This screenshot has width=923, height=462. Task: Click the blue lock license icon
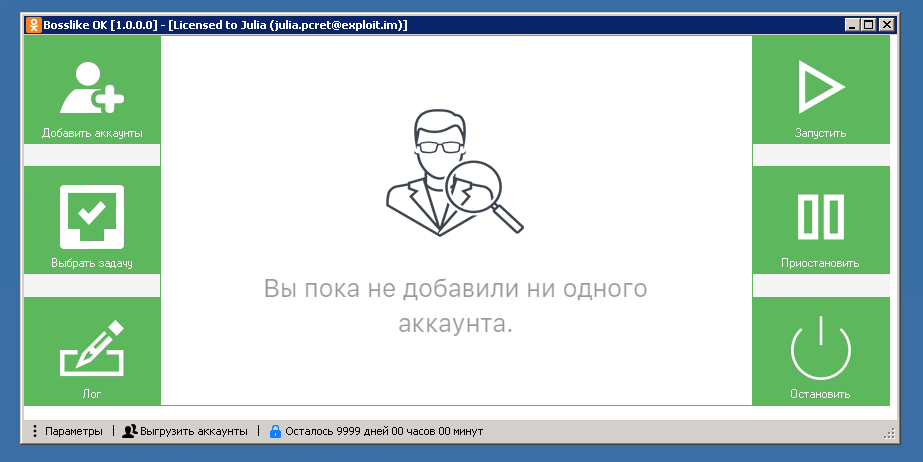pos(275,431)
